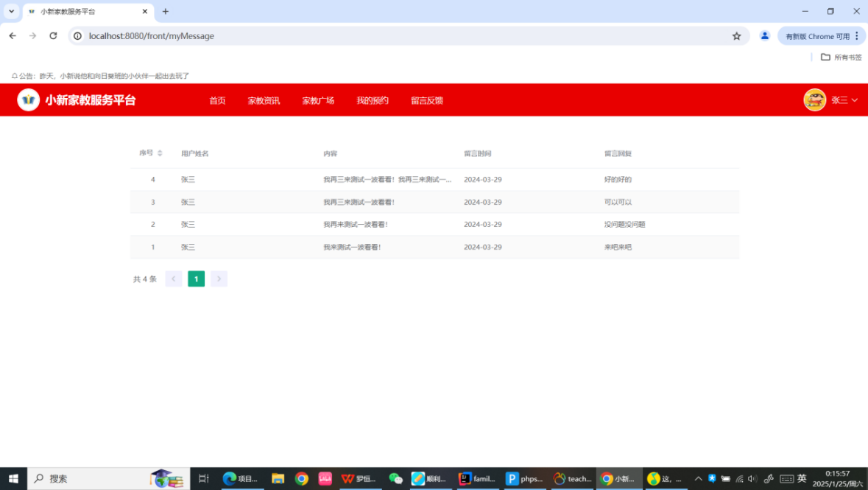The width and height of the screenshot is (868, 490).
Task: Open teach... taskbar item
Action: tap(572, 478)
